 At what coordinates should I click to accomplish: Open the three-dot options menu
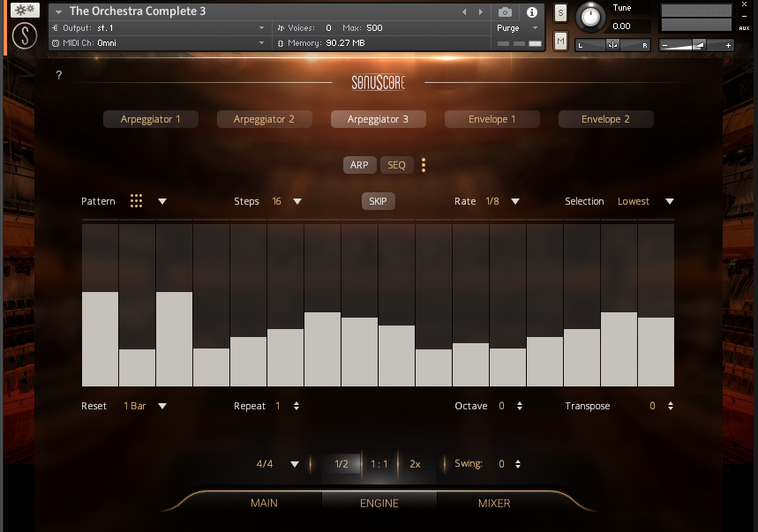click(424, 165)
